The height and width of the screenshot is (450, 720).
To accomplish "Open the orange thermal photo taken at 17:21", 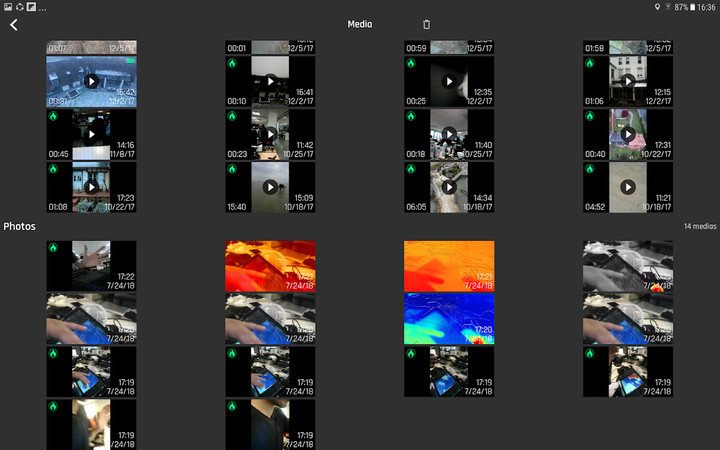I will pyautogui.click(x=449, y=266).
